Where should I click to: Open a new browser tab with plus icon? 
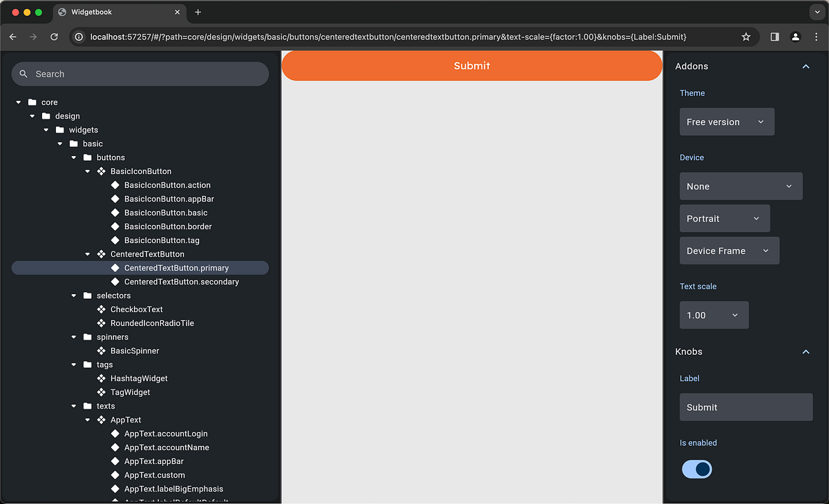click(198, 12)
